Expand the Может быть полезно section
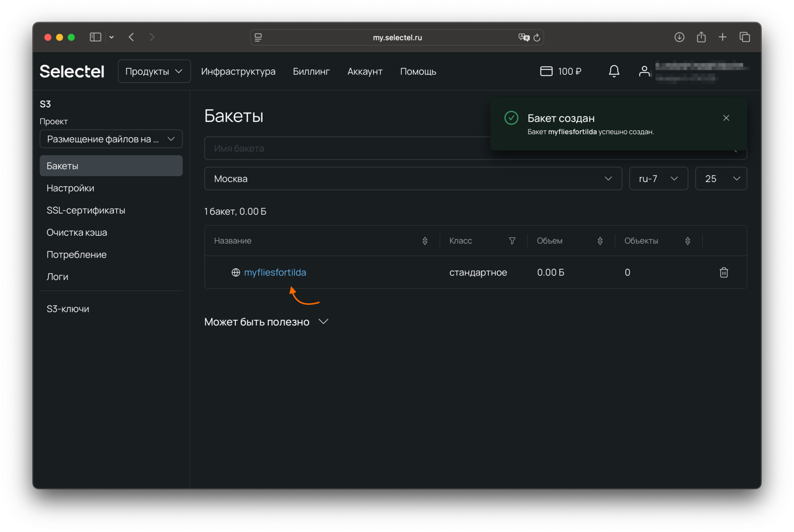 pyautogui.click(x=267, y=322)
